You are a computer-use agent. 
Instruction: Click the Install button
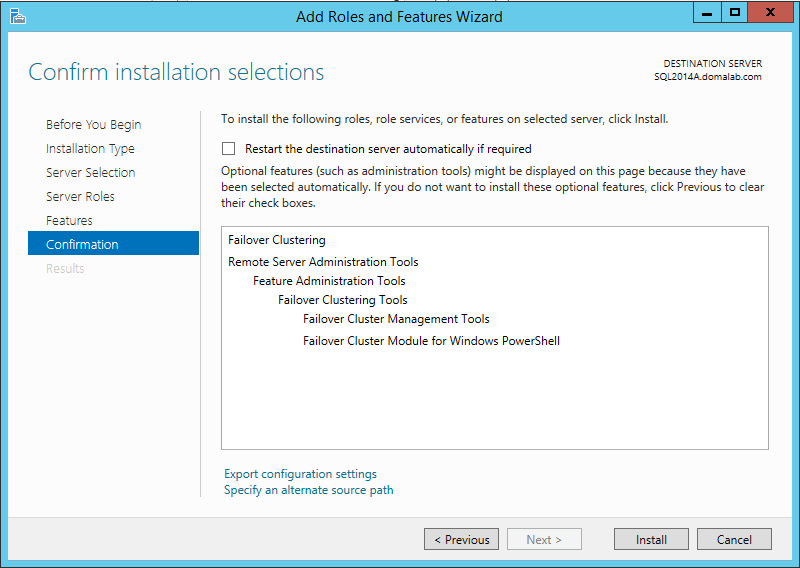tap(651, 539)
